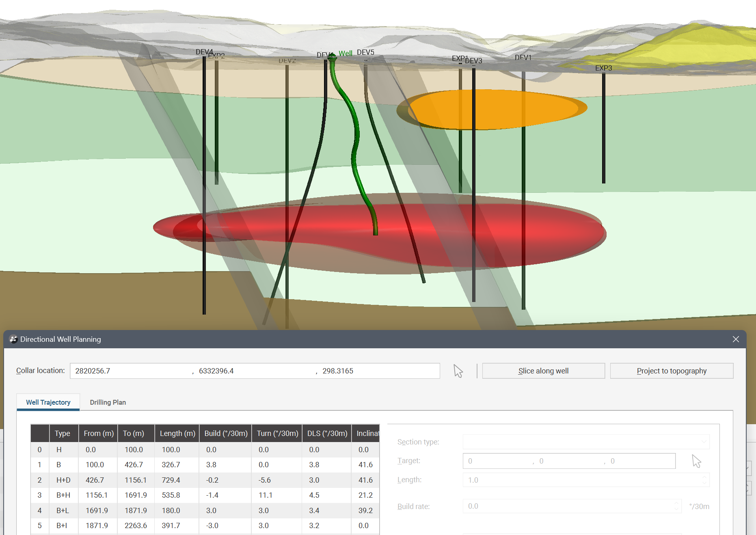Switch to the Drilling Plan tab

click(x=108, y=402)
